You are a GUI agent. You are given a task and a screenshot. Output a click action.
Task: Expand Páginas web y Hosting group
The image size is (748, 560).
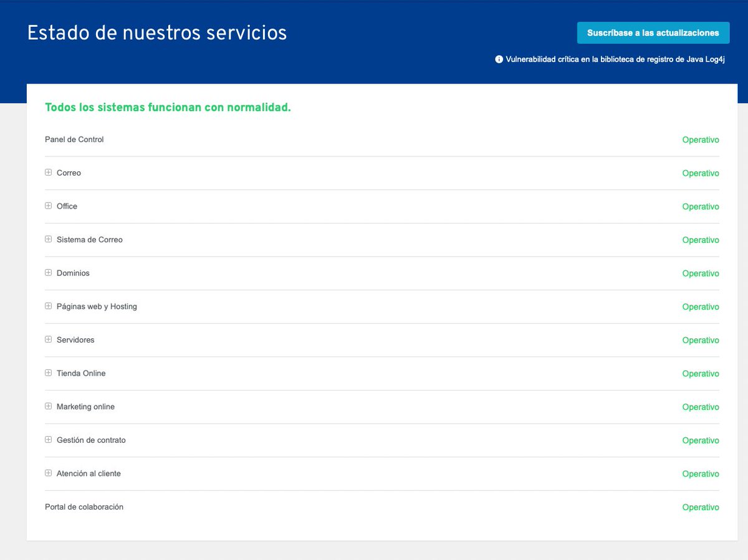pos(49,306)
